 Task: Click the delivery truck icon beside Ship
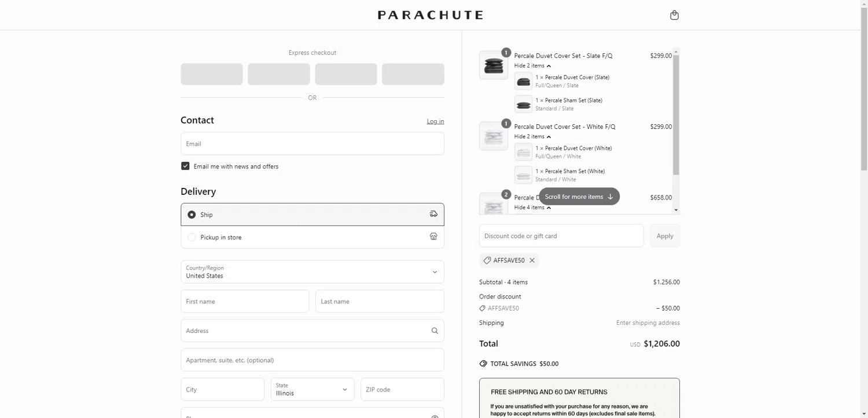(433, 214)
